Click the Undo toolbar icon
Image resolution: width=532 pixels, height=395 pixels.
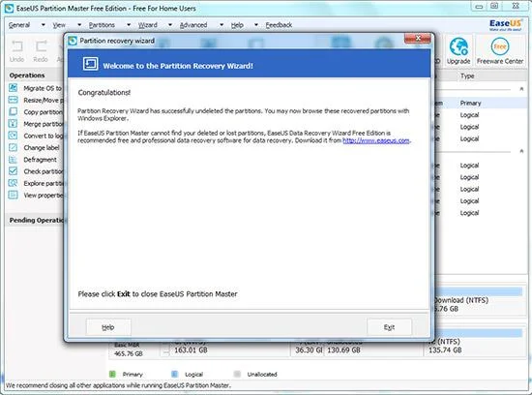pyautogui.click(x=17, y=46)
